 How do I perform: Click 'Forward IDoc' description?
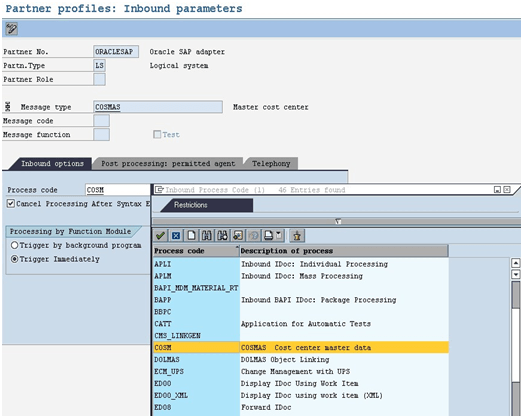[266, 407]
